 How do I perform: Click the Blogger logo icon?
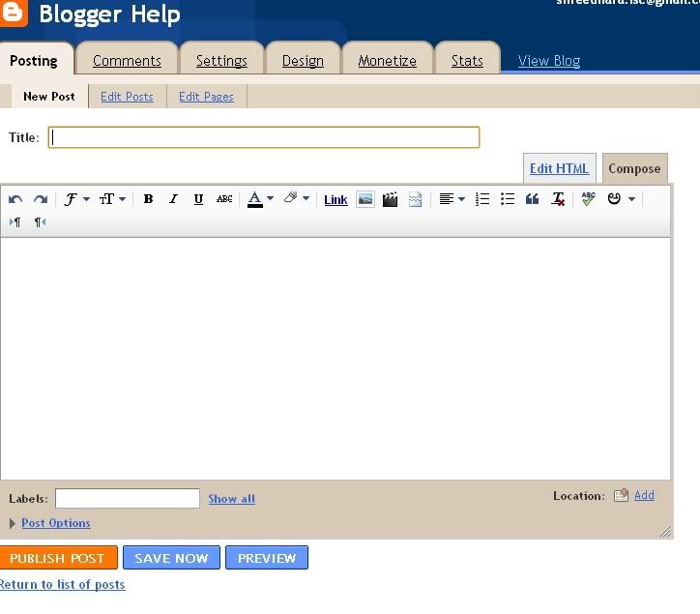click(x=14, y=13)
